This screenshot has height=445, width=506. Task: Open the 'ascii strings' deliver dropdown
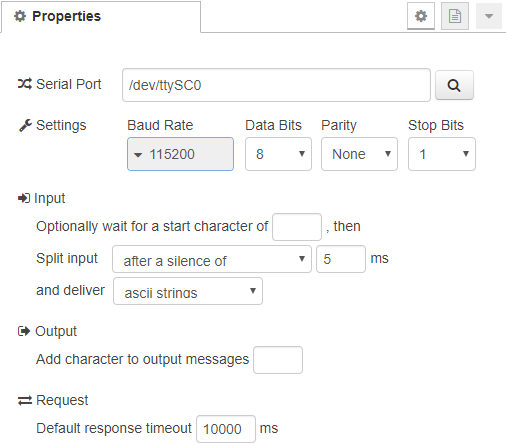point(188,291)
